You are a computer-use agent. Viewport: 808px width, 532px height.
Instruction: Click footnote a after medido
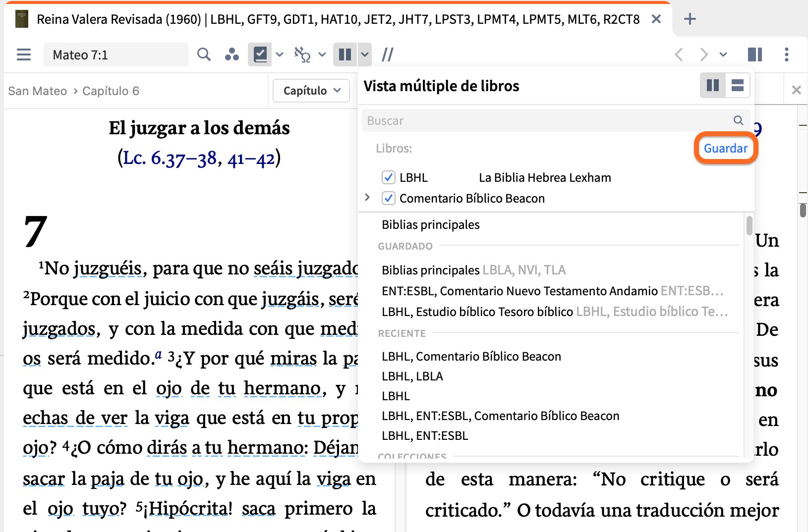[x=159, y=355]
